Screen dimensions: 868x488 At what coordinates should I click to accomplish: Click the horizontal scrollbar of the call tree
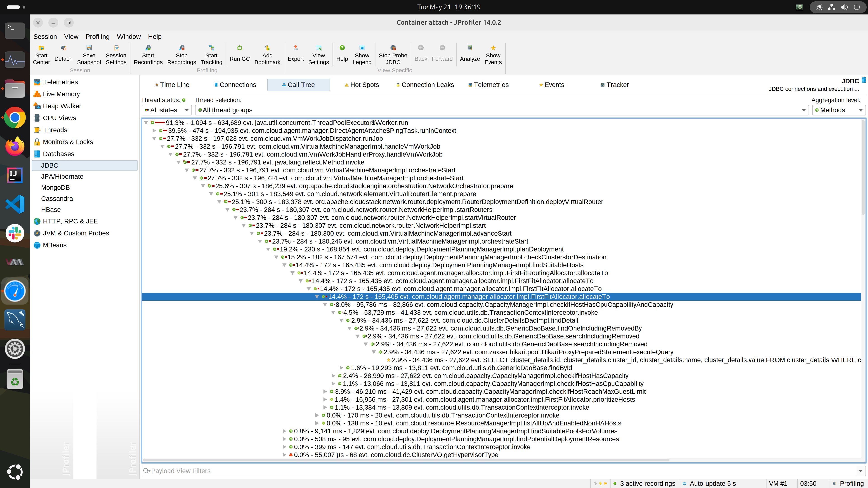tap(404, 460)
